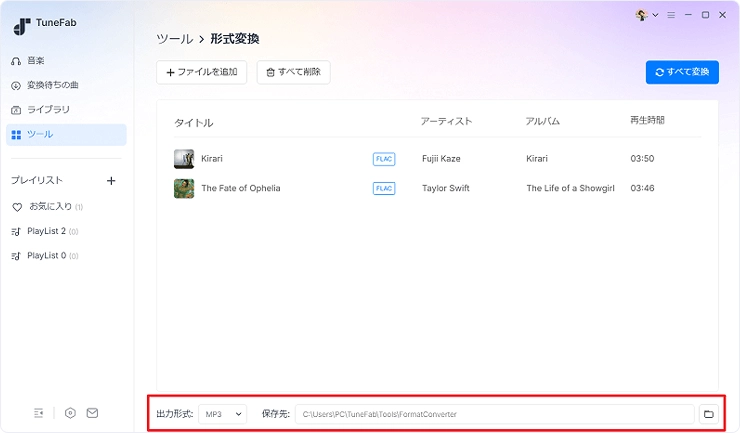Click すべて削除 button

[294, 72]
